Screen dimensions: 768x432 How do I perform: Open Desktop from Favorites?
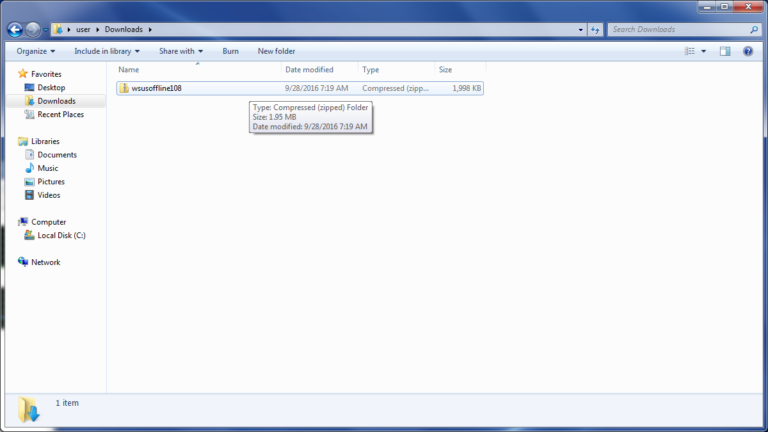click(x=51, y=87)
